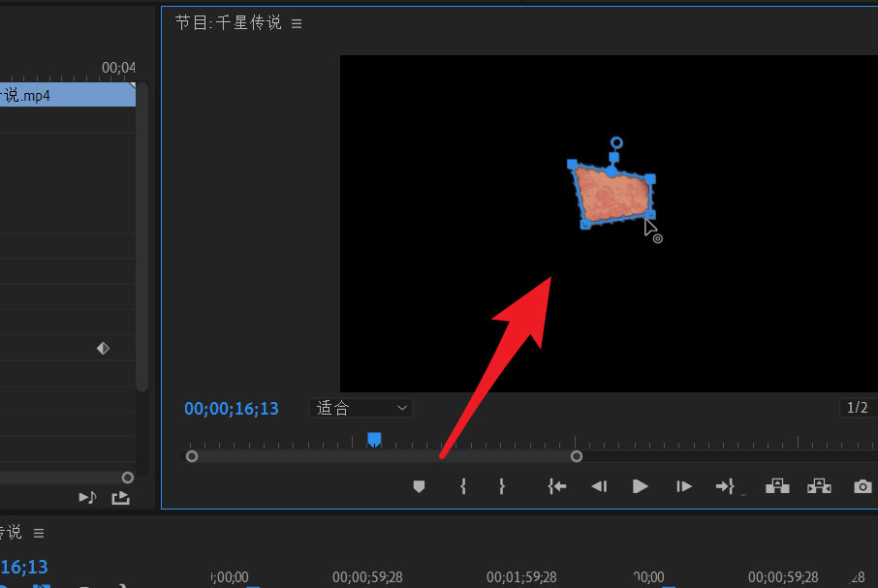
Task: Open the 节目 panel hamburger menu
Action: [297, 23]
